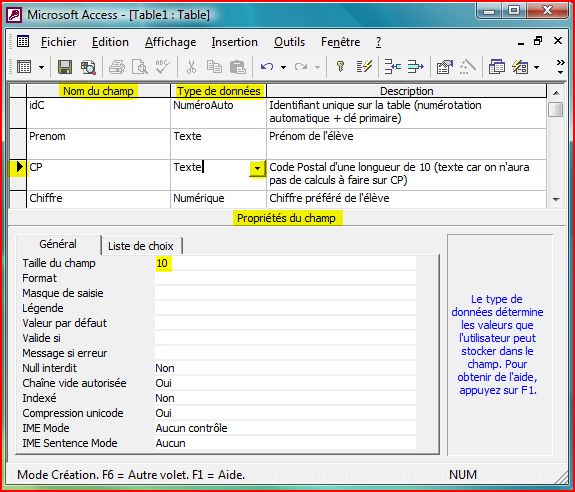This screenshot has width=575, height=492.
Task: Open the Affichage menu
Action: point(171,42)
